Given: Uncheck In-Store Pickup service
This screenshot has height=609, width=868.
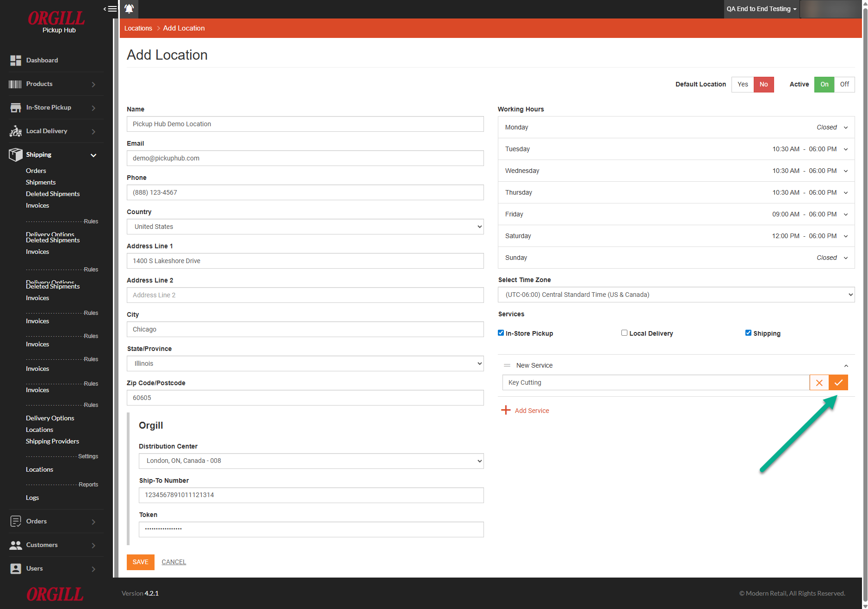Looking at the screenshot, I should (501, 333).
